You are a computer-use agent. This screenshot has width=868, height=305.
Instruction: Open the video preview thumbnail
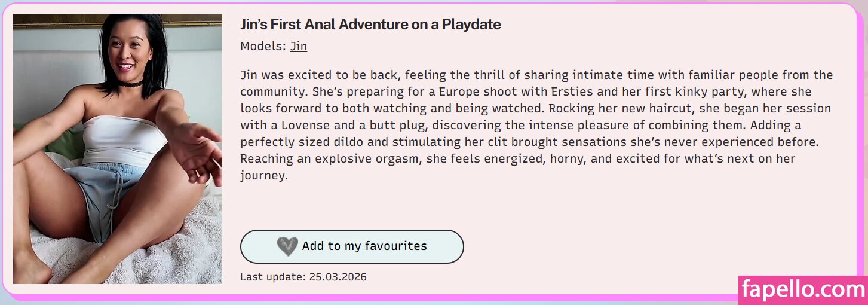(118, 149)
